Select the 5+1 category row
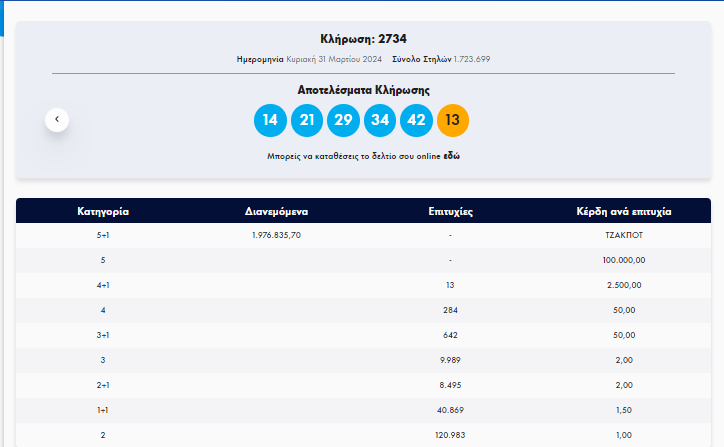Viewport: 724px width, 447px height. tap(103, 235)
